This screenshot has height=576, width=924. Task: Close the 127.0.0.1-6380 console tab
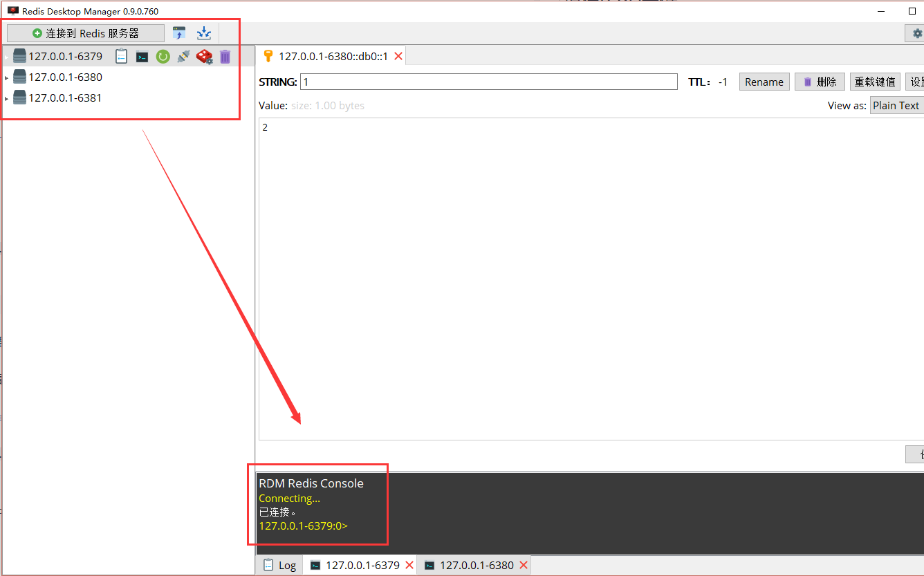(524, 565)
